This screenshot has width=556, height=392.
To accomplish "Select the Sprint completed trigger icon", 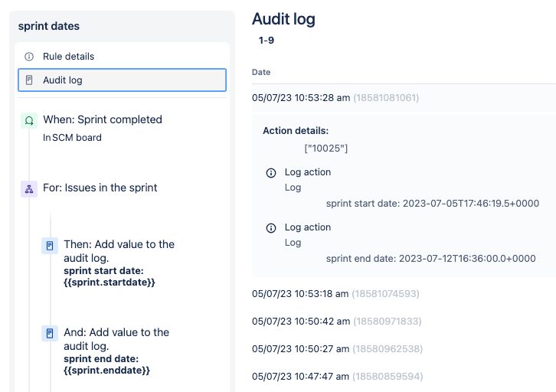I will click(29, 120).
